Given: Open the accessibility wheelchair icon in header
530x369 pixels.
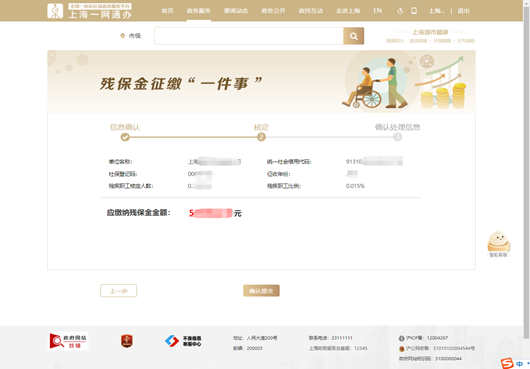Looking at the screenshot, I should 400,11.
